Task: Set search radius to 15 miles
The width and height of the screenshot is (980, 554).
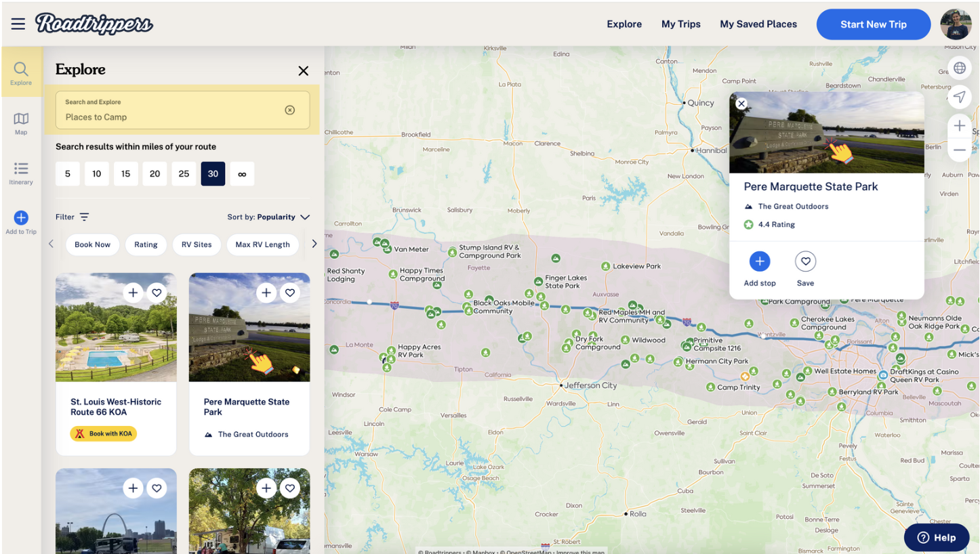Action: coord(126,174)
